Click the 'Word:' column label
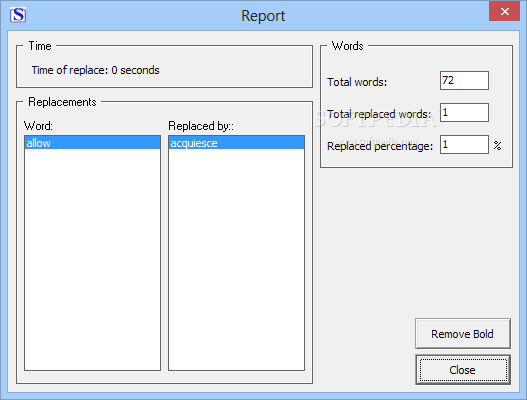Viewport: 527px width, 400px height. click(38, 126)
